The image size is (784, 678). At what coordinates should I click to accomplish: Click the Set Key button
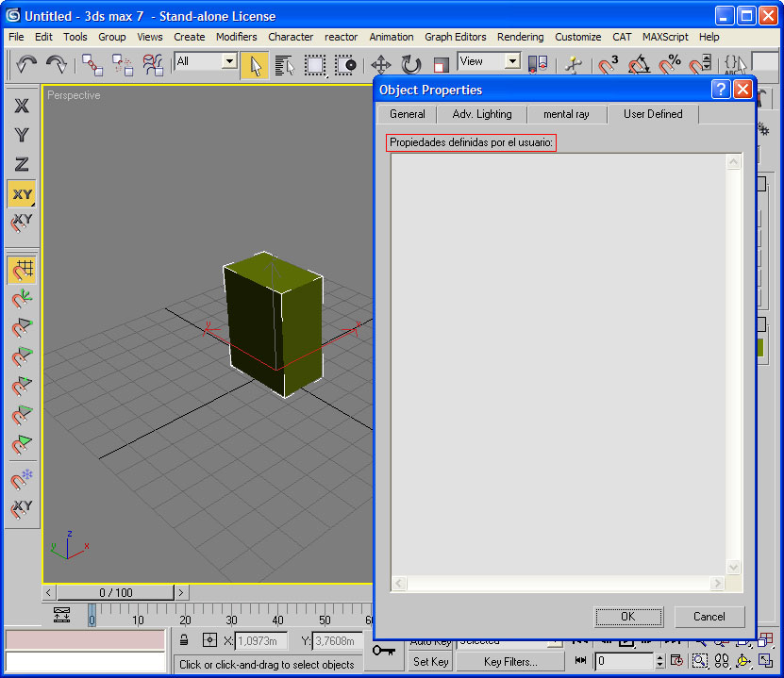pos(430,662)
